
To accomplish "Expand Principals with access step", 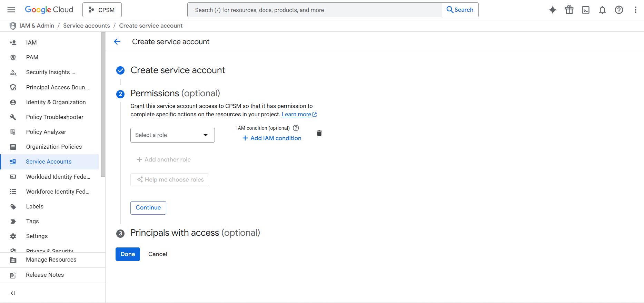I will point(195,233).
